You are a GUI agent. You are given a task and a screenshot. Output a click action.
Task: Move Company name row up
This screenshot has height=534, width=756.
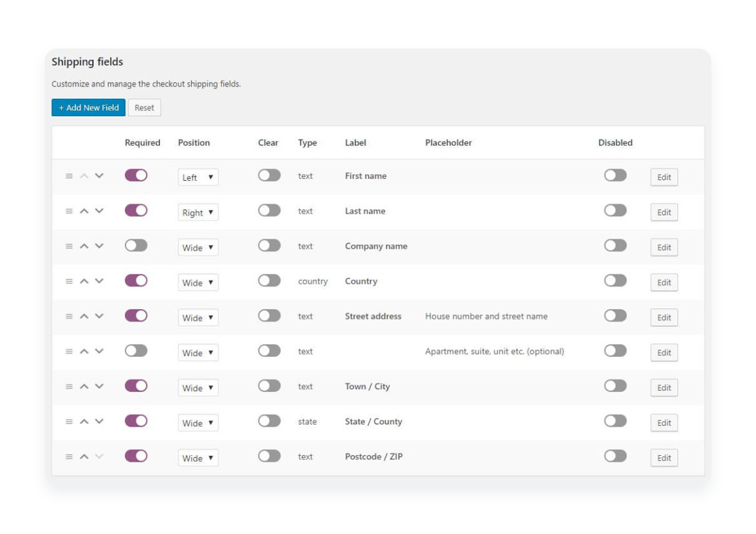pyautogui.click(x=84, y=247)
